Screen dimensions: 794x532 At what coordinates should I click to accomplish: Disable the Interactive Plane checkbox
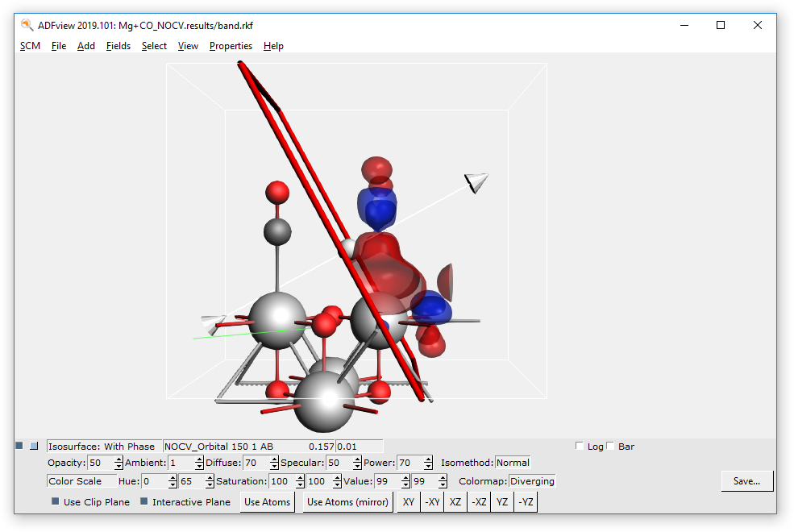[143, 501]
